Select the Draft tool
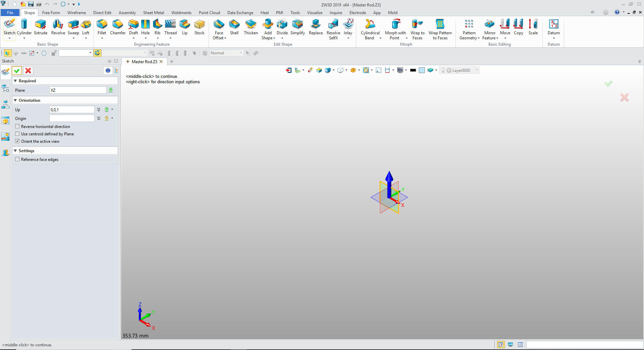The height and width of the screenshot is (350, 644). pos(133,27)
